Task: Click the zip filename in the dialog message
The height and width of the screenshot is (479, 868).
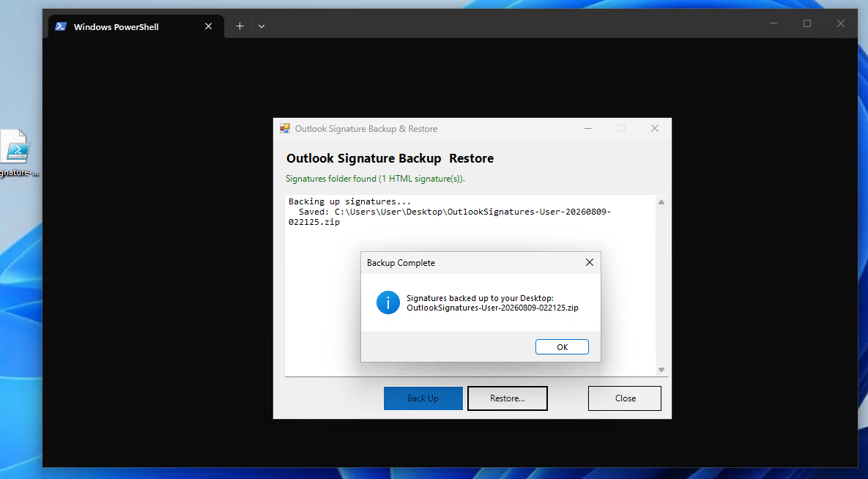Action: [x=492, y=308]
